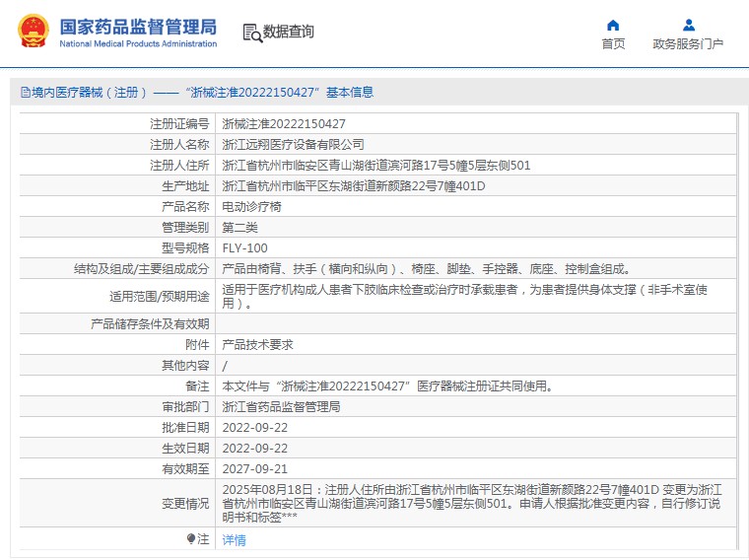Viewport: 749px width, 560px height.
Task: Click the 其他内容 label
Action: 185,366
